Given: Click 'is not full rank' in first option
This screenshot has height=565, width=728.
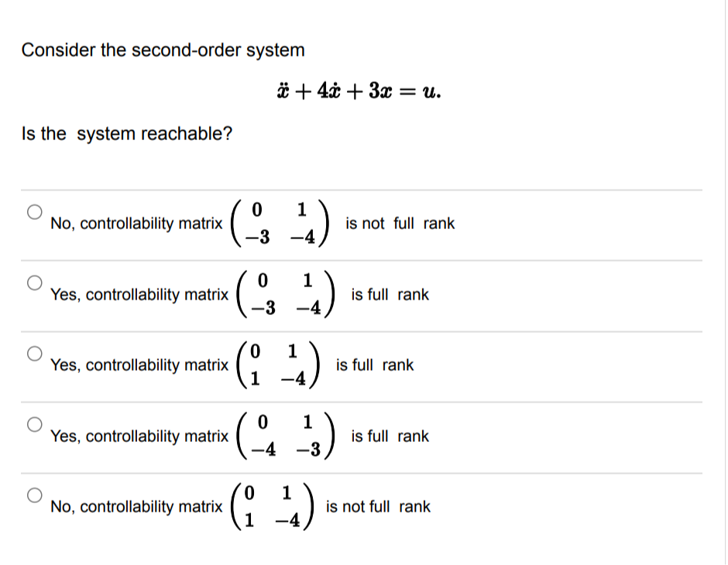Looking at the screenshot, I should (400, 224).
